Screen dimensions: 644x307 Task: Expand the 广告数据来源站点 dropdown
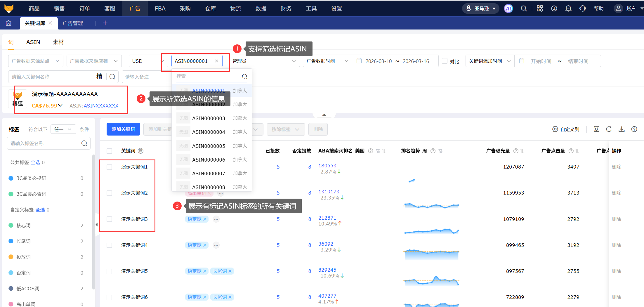36,61
